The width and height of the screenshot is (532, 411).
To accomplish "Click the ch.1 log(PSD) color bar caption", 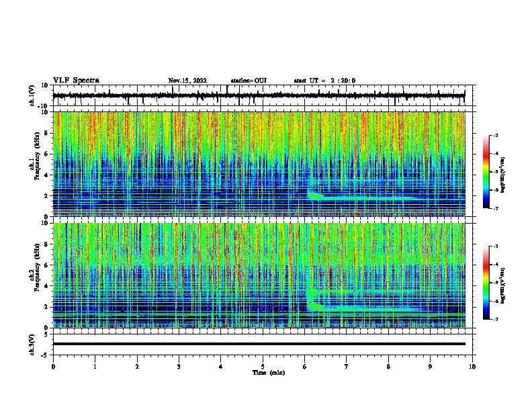I will [x=503, y=175].
